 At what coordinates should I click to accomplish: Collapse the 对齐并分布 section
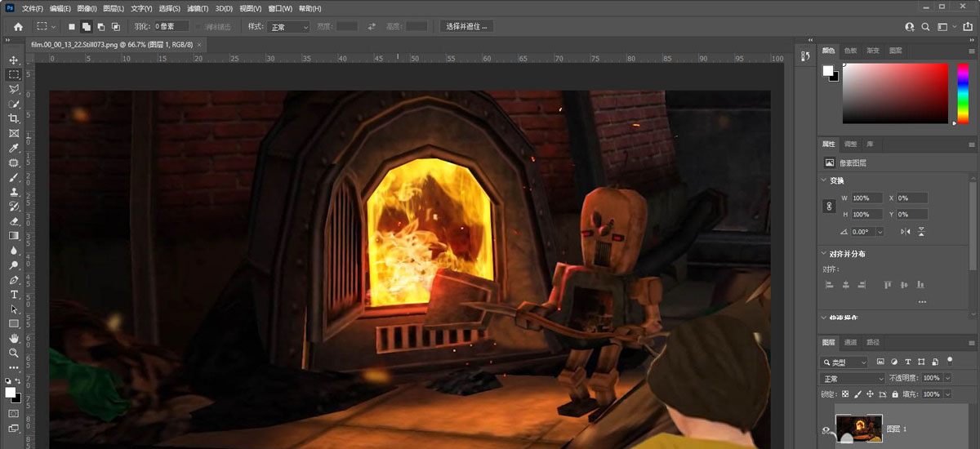(x=823, y=254)
